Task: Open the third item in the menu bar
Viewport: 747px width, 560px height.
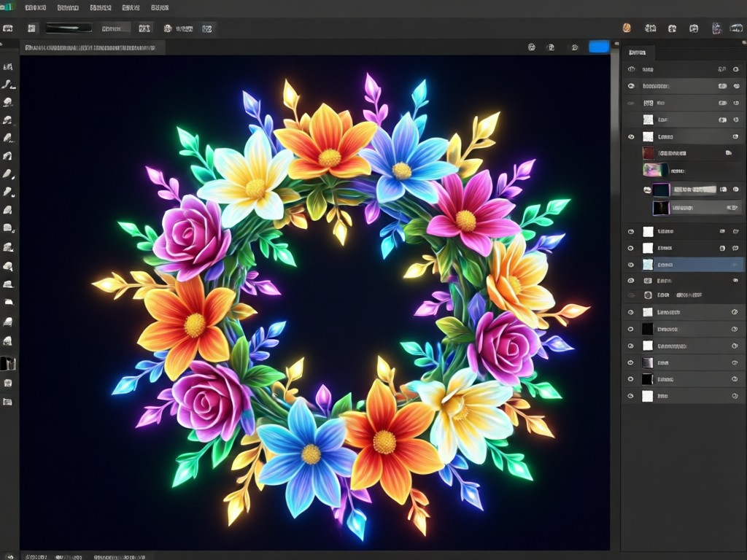Action: [101, 7]
